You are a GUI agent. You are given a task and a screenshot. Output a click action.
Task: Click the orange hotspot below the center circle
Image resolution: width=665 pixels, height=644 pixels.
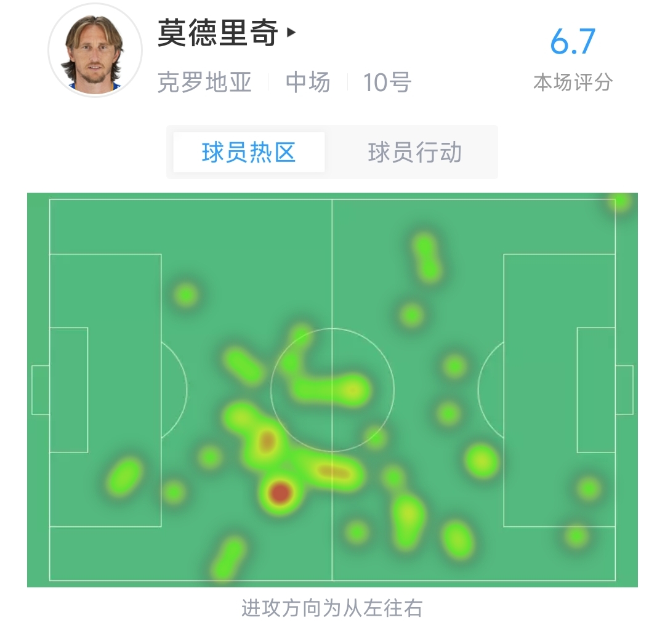(x=333, y=471)
